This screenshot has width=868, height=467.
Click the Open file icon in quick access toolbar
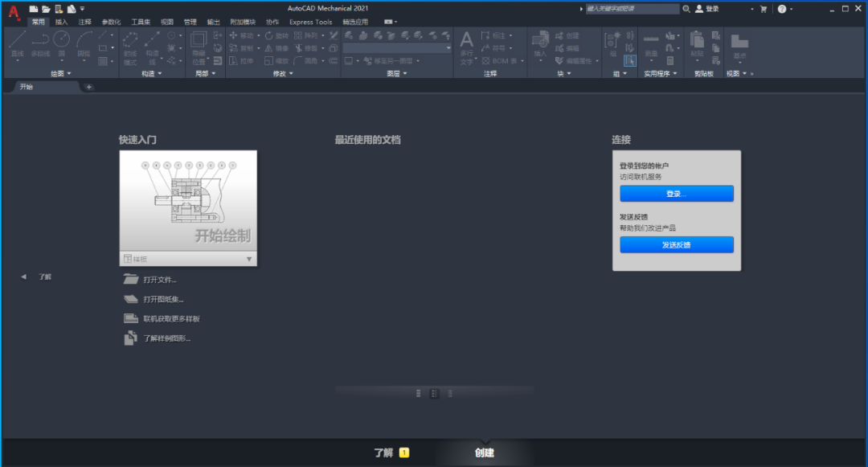tap(46, 9)
